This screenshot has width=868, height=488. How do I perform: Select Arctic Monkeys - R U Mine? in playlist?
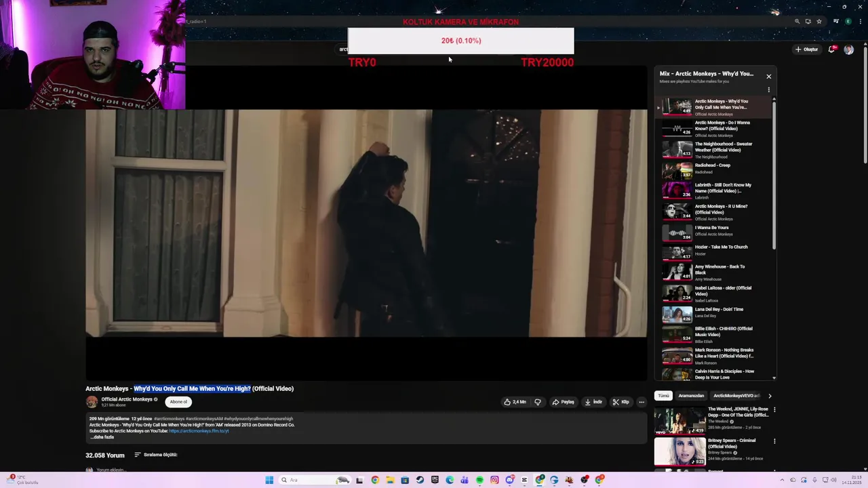[714, 211]
